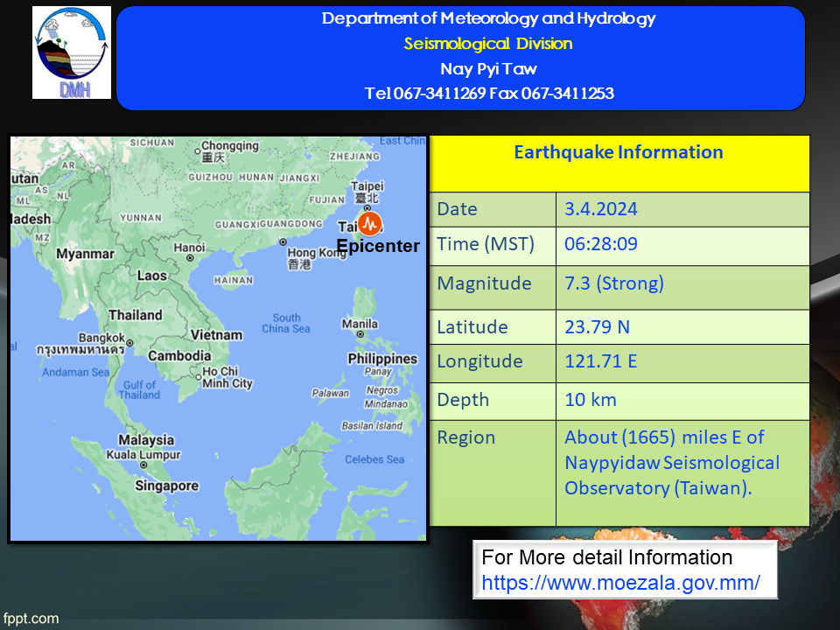Click the Panay label on the map
The height and width of the screenshot is (630, 840).
click(378, 372)
